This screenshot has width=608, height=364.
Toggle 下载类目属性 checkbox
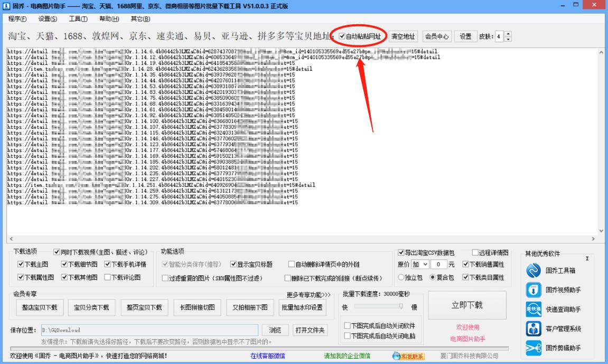pos(466,277)
